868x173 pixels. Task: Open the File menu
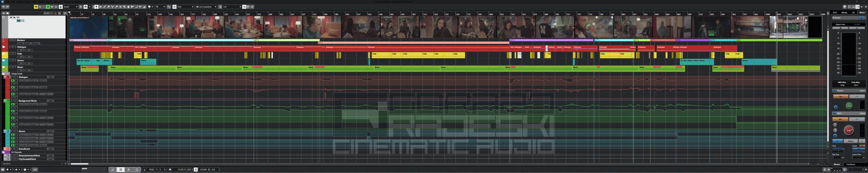click(x=8, y=2)
